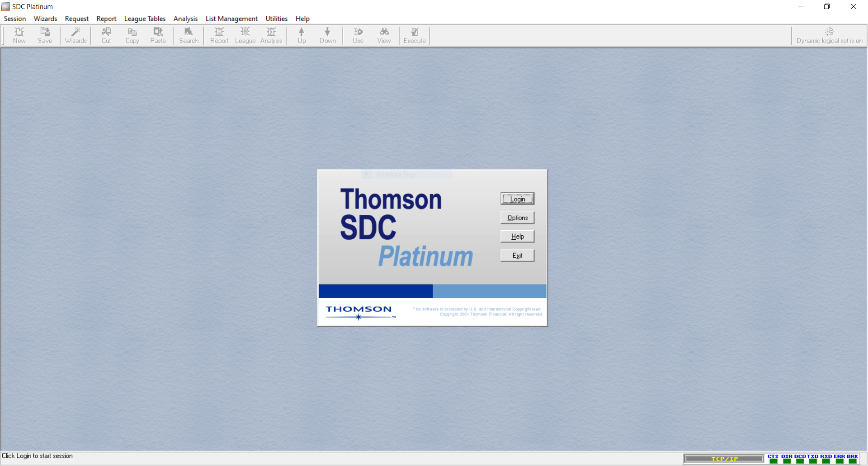The width and height of the screenshot is (868, 466).
Task: Click the Exit button on splash dialog
Action: [x=517, y=256]
